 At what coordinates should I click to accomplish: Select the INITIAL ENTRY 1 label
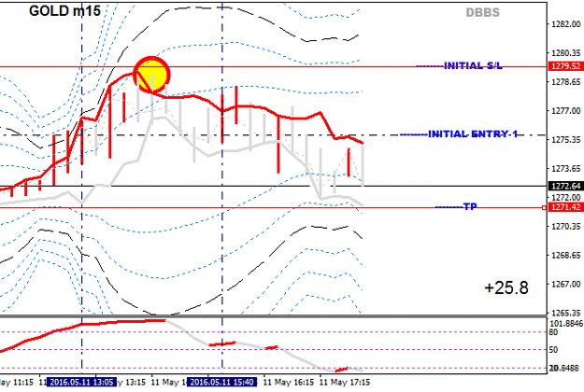click(x=473, y=133)
